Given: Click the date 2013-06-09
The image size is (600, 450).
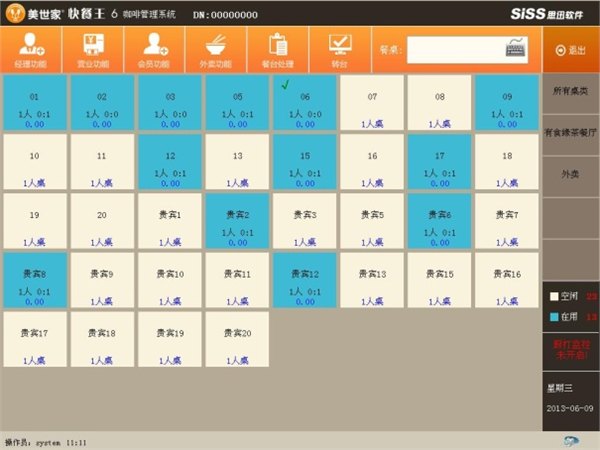Looking at the screenshot, I should click(570, 408).
